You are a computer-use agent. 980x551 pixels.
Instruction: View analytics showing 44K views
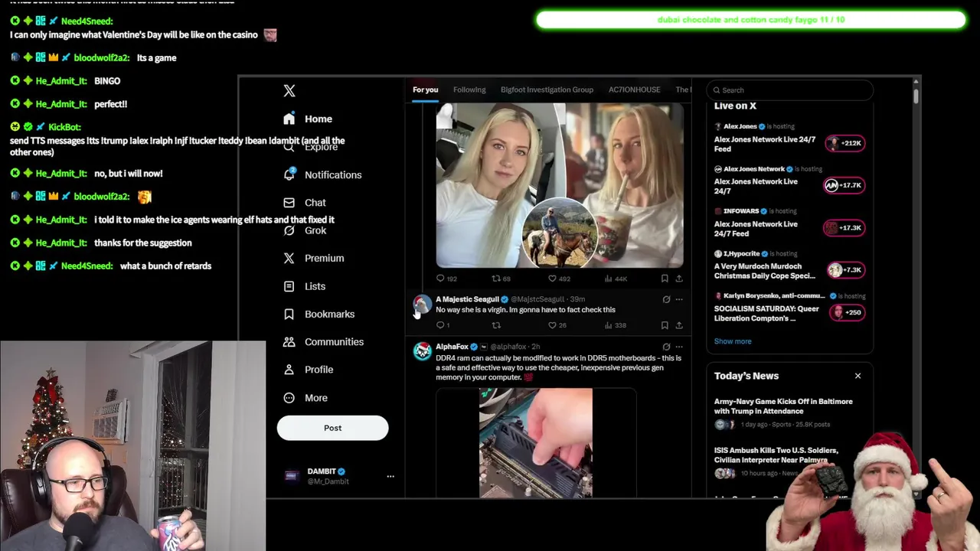(x=616, y=279)
